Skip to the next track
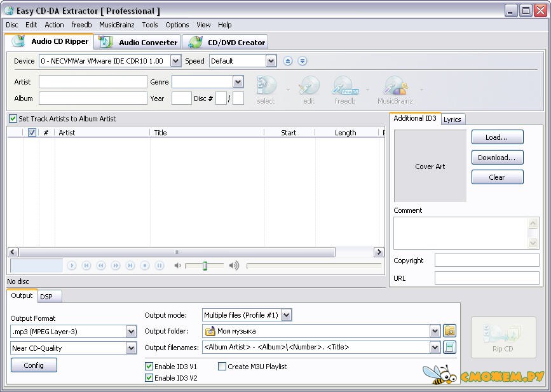Viewport: 551px width, 392px height. 130,266
